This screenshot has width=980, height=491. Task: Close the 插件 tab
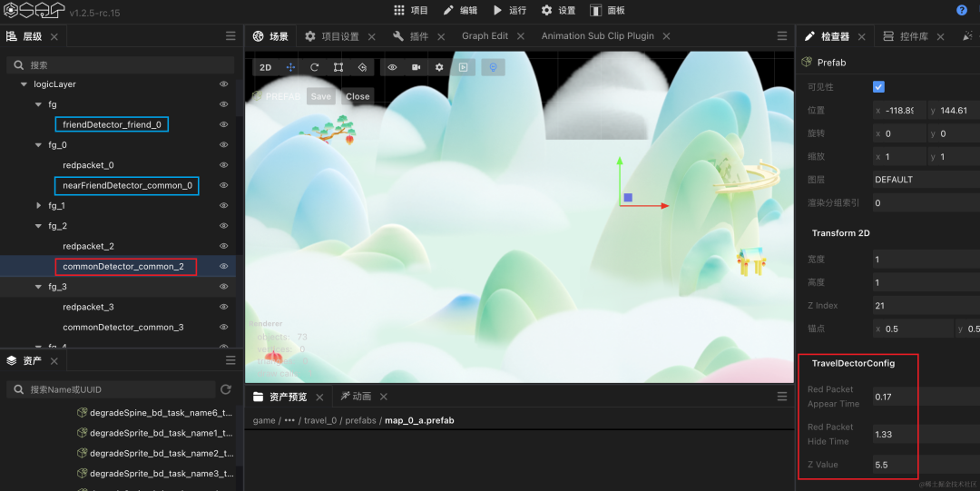coord(441,37)
